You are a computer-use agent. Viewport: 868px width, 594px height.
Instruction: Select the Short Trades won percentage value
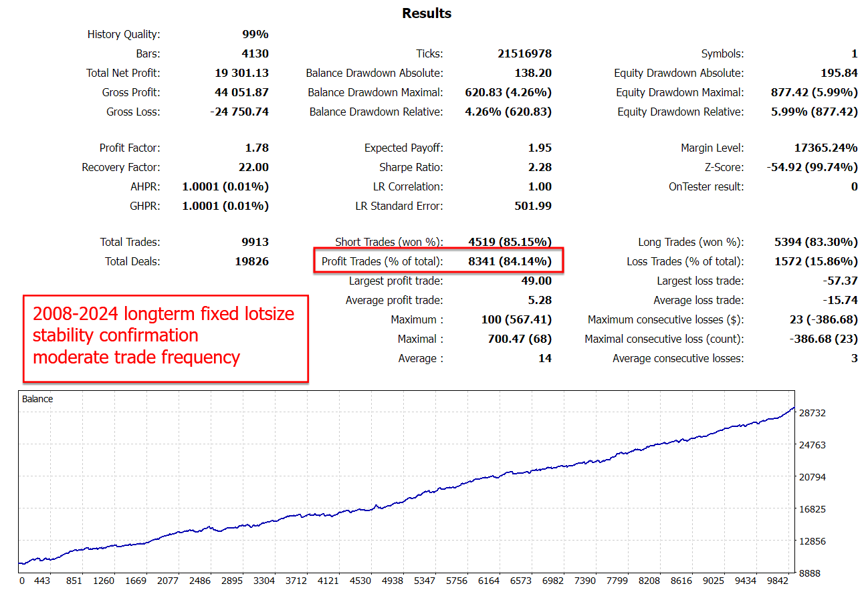[510, 243]
